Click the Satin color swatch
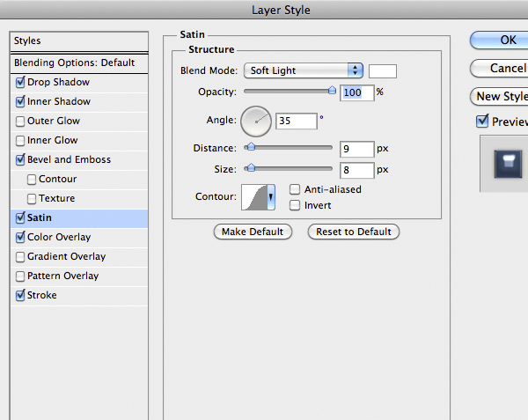Image resolution: width=528 pixels, height=420 pixels. pyautogui.click(x=382, y=71)
